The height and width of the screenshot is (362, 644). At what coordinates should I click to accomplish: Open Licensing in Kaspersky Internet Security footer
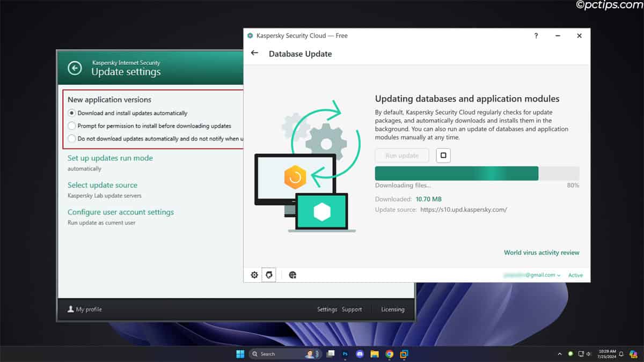tap(393, 309)
